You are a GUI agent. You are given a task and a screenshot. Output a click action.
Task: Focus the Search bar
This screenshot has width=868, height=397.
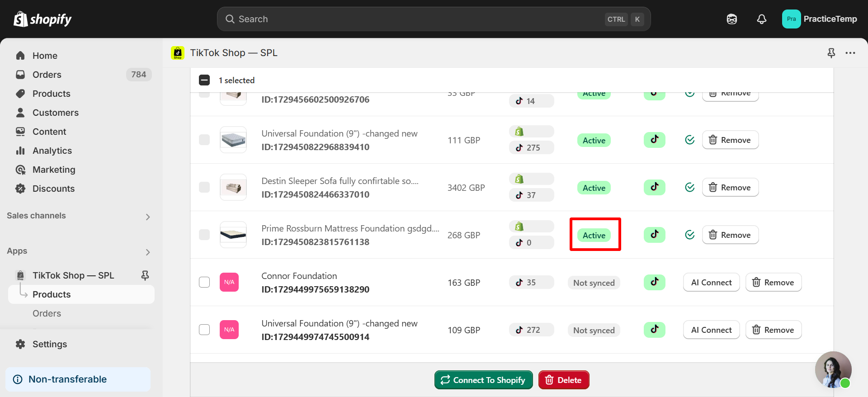tap(434, 19)
